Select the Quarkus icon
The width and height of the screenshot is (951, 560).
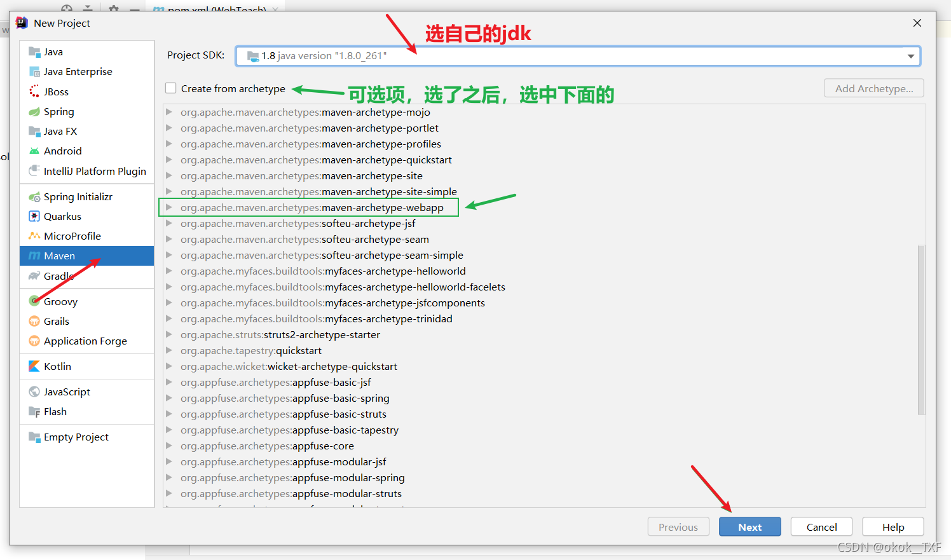pyautogui.click(x=34, y=217)
